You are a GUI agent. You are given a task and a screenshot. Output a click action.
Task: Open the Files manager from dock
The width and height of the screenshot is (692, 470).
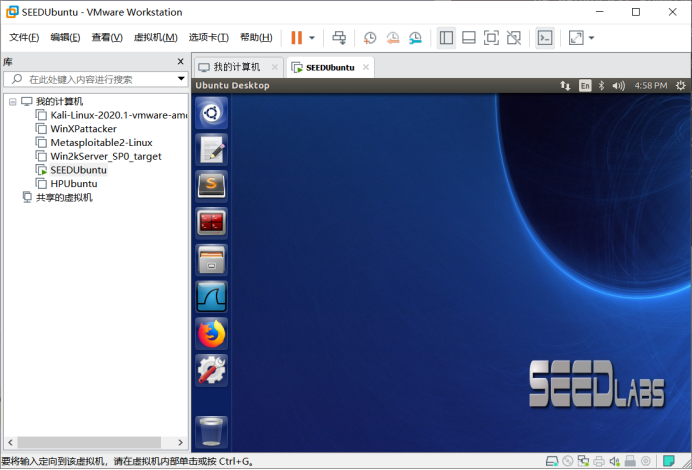click(x=211, y=260)
